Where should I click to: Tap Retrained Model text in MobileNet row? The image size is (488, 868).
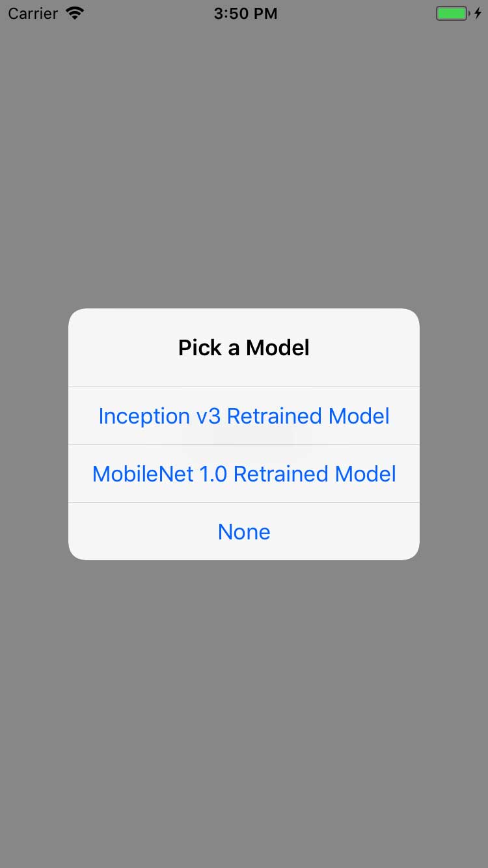tap(314, 474)
